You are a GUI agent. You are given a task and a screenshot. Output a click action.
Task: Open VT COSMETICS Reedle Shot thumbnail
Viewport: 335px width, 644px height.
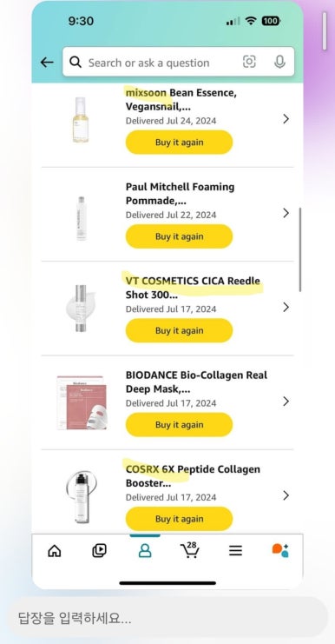[x=81, y=308]
